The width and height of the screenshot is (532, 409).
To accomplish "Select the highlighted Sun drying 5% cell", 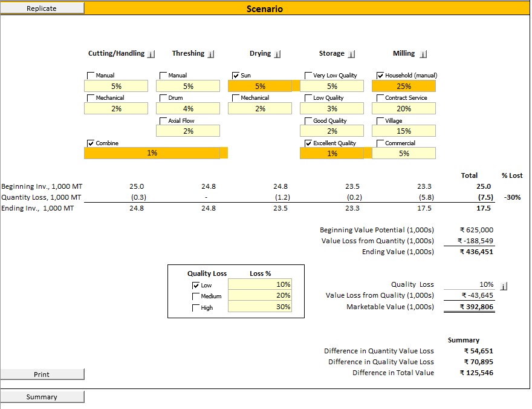I will [x=260, y=87].
